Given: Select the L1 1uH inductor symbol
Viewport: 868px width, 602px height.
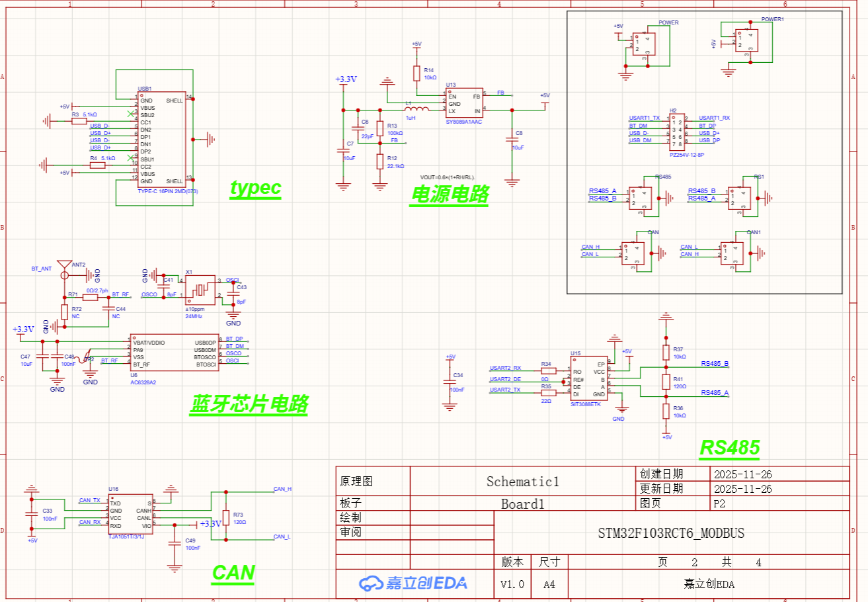Looking at the screenshot, I should (x=417, y=109).
